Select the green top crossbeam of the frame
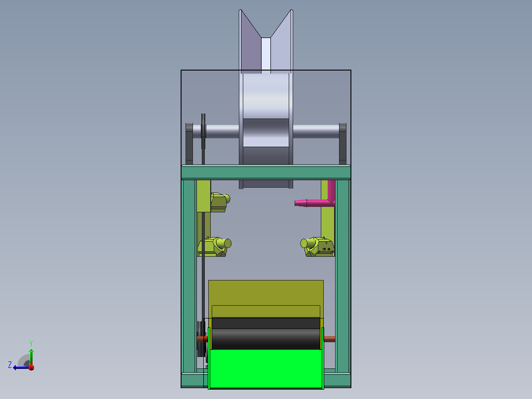 266,172
